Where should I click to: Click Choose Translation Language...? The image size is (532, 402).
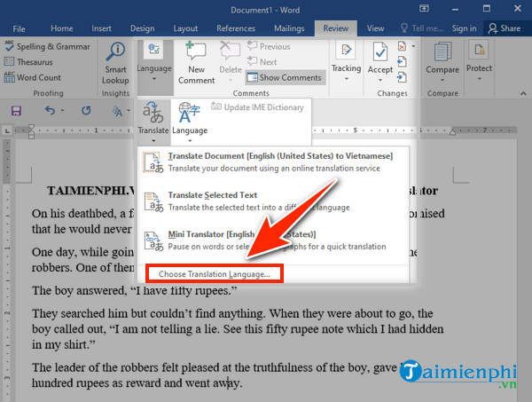pyautogui.click(x=215, y=274)
